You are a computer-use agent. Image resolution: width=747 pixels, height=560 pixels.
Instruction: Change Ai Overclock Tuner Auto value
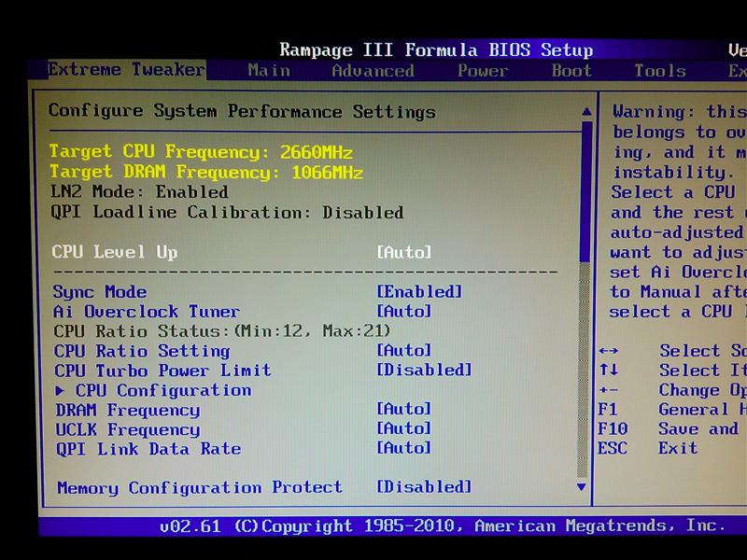click(403, 312)
